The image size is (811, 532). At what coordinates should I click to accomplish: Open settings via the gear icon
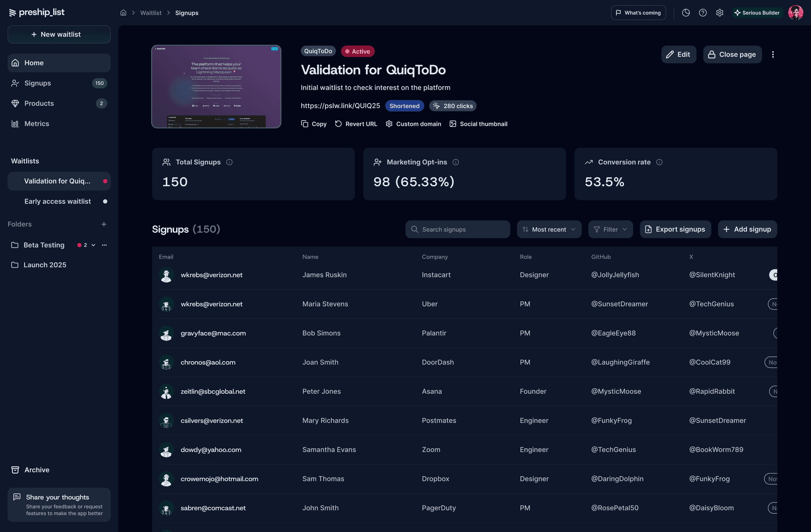point(720,12)
